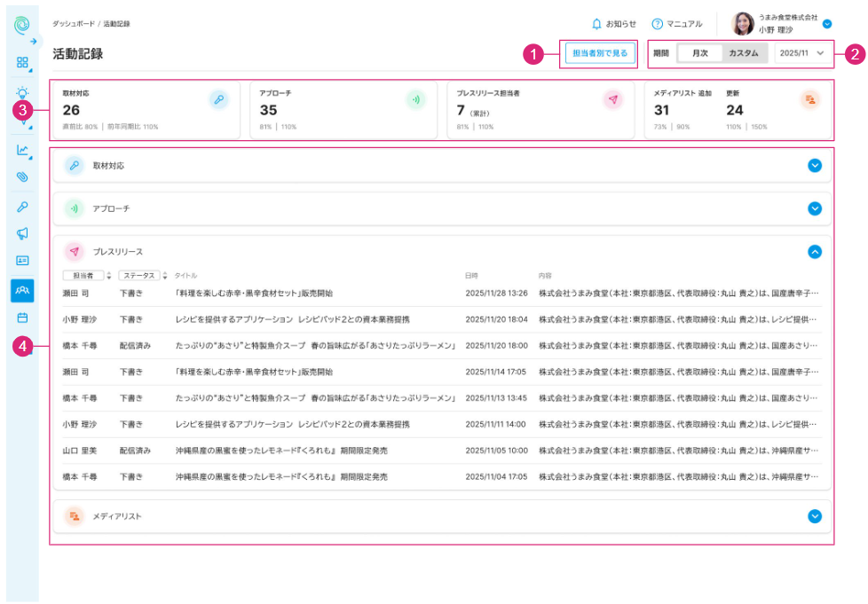Viewport: 868px width, 604px height.
Task: Click the お知らせ bell icon
Action: [x=596, y=24]
